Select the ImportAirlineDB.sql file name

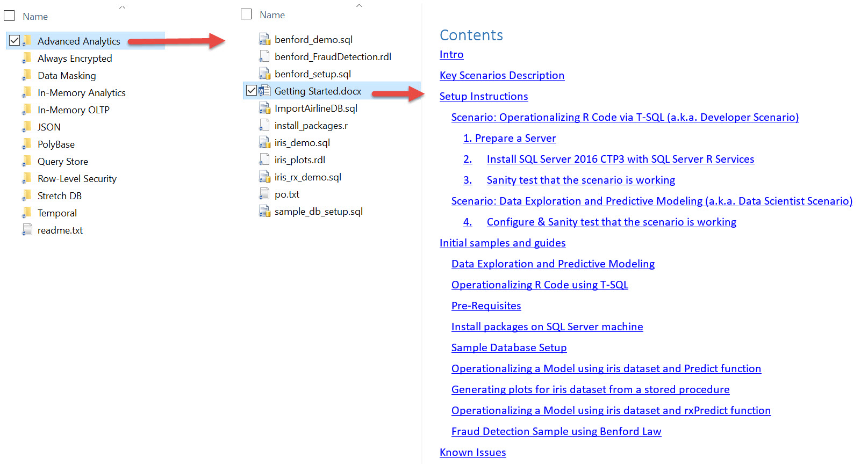(x=316, y=108)
